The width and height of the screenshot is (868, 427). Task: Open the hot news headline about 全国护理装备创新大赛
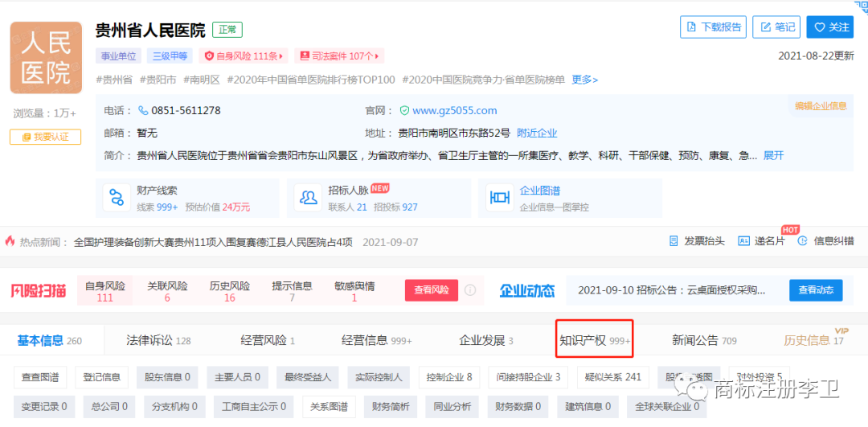point(213,242)
